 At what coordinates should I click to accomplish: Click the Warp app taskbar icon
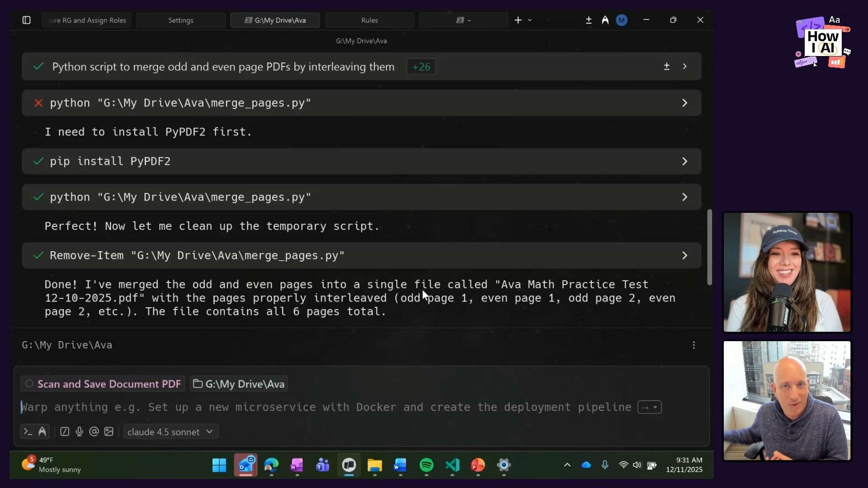click(x=349, y=465)
